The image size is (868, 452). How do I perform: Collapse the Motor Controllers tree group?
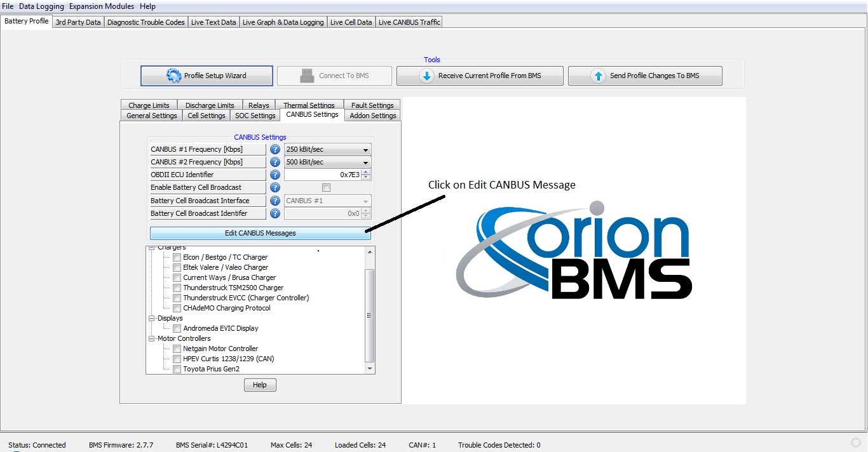click(x=152, y=339)
